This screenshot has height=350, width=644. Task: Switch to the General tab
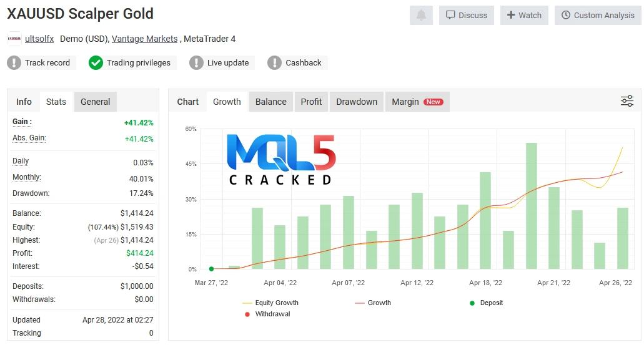click(96, 102)
